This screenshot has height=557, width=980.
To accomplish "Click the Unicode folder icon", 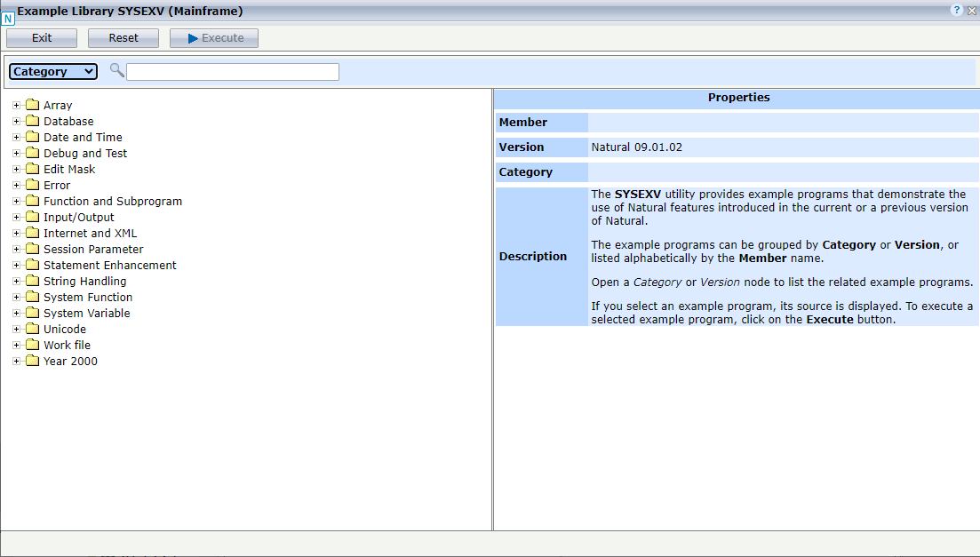I will [32, 329].
